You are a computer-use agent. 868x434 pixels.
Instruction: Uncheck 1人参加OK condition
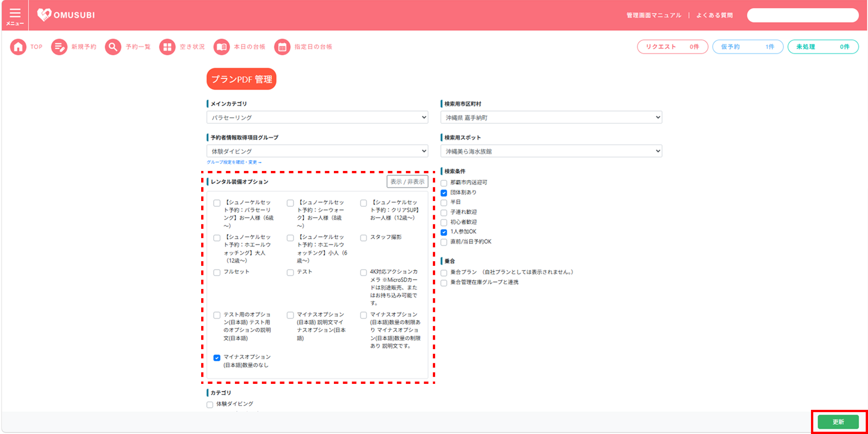click(444, 232)
